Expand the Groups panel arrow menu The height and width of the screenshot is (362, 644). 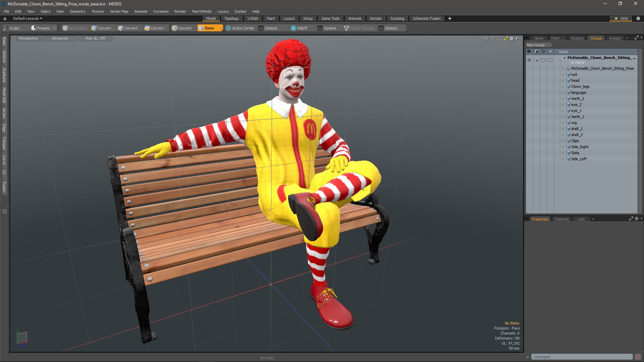[x=641, y=38]
